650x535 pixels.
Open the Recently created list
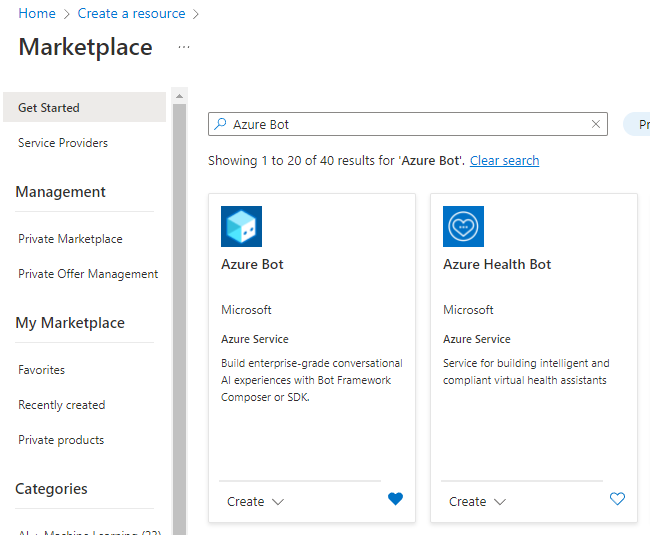point(62,405)
